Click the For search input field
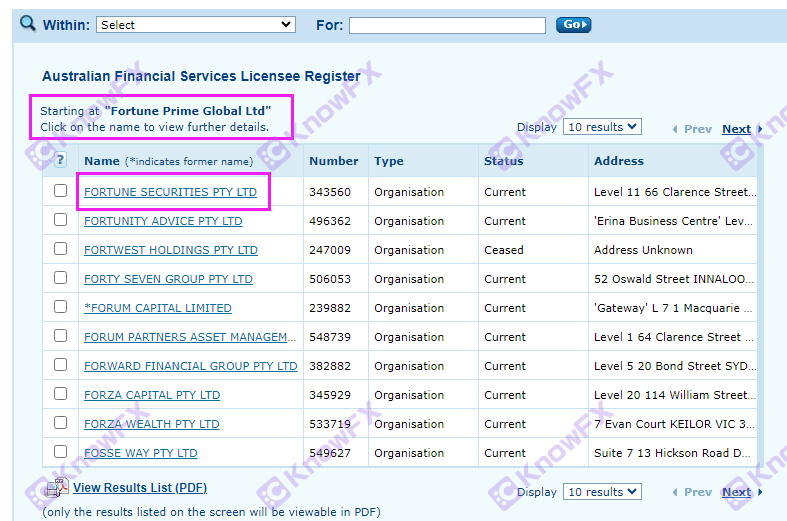Viewport: 787px width, 521px height. point(447,25)
